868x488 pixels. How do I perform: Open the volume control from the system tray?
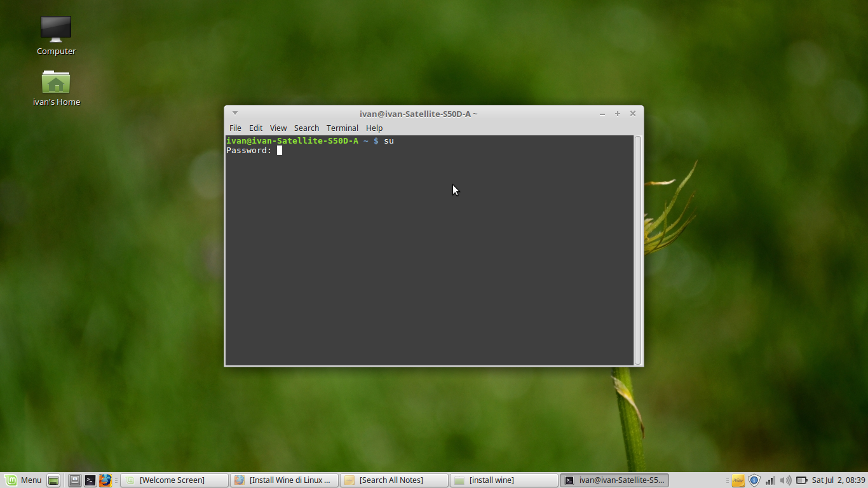[785, 480]
